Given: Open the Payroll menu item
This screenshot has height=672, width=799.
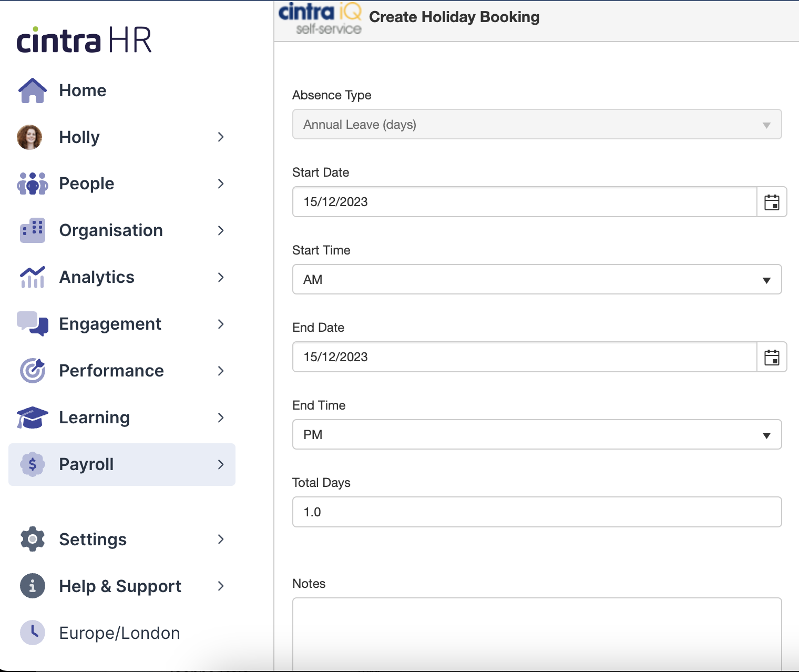Looking at the screenshot, I should (x=122, y=464).
